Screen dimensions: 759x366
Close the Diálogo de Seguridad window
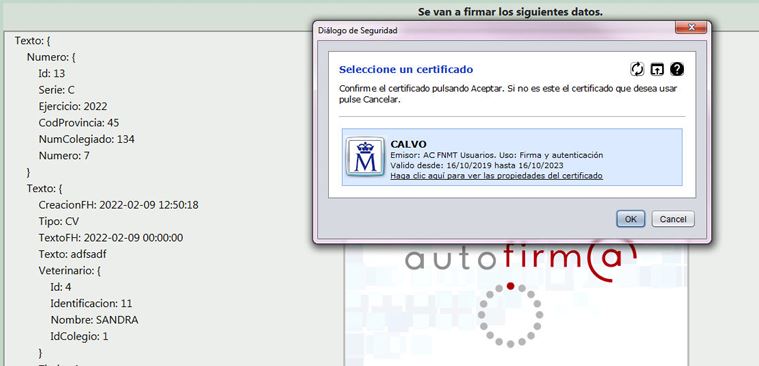pyautogui.click(x=691, y=28)
